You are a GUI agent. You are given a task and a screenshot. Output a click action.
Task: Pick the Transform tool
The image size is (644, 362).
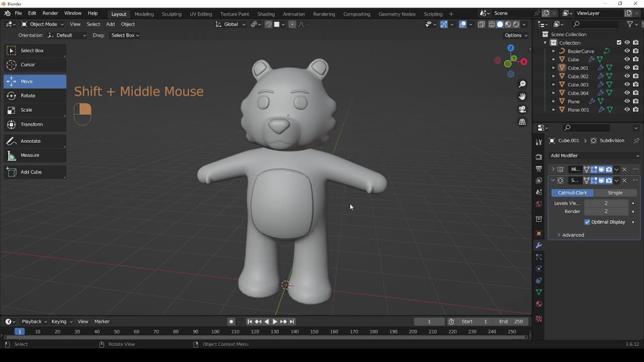click(x=35, y=124)
